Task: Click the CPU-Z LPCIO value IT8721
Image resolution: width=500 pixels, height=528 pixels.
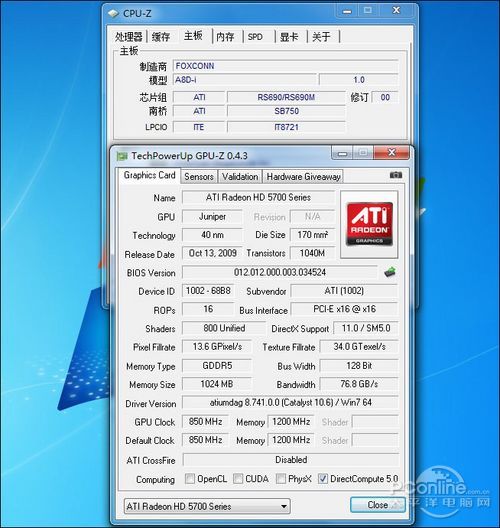Action: (286, 127)
